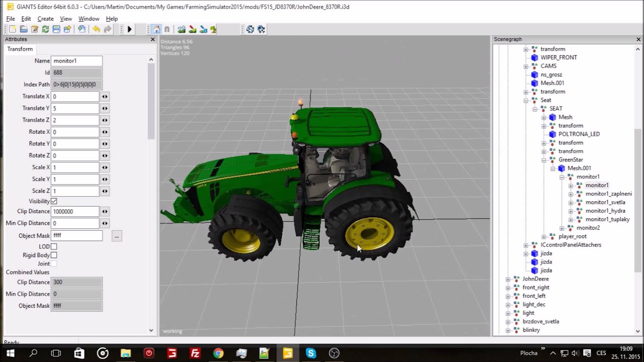Open the File menu
644x362 pixels.
(11, 19)
